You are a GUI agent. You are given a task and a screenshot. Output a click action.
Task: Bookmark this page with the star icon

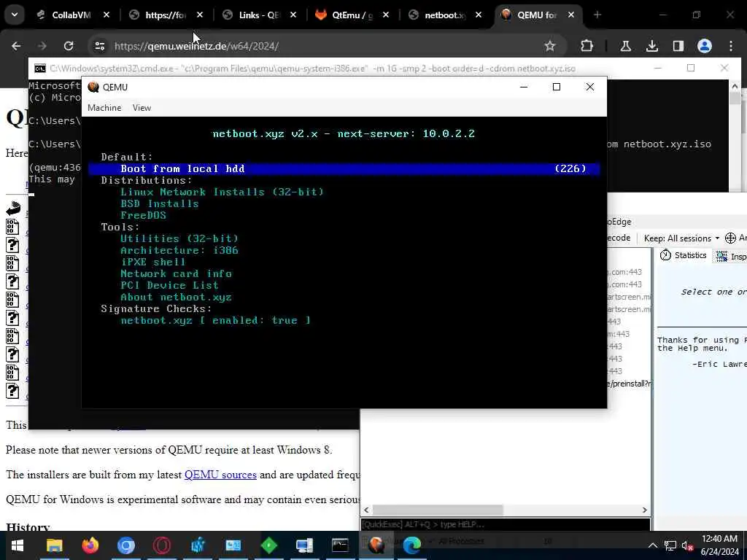click(550, 46)
